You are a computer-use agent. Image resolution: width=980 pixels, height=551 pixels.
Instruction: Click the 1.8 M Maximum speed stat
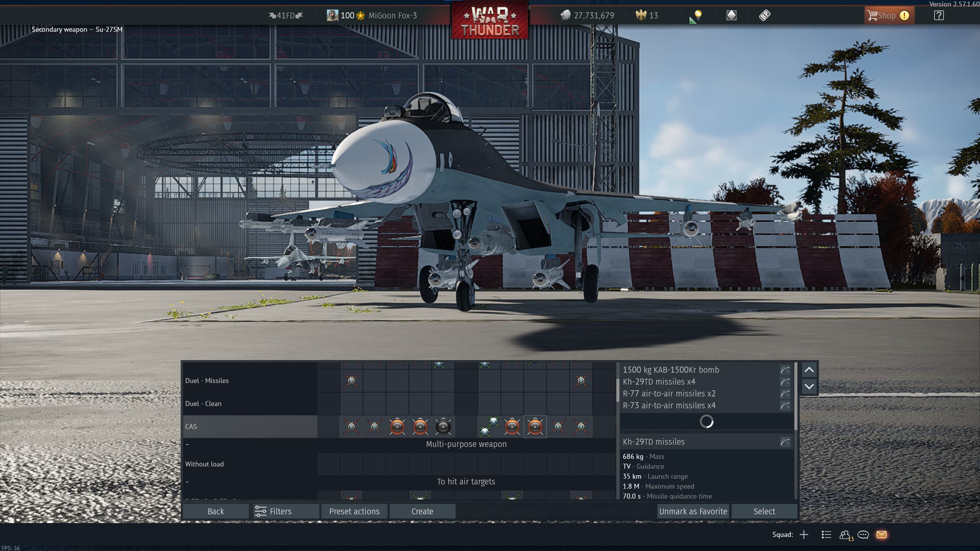(x=658, y=486)
